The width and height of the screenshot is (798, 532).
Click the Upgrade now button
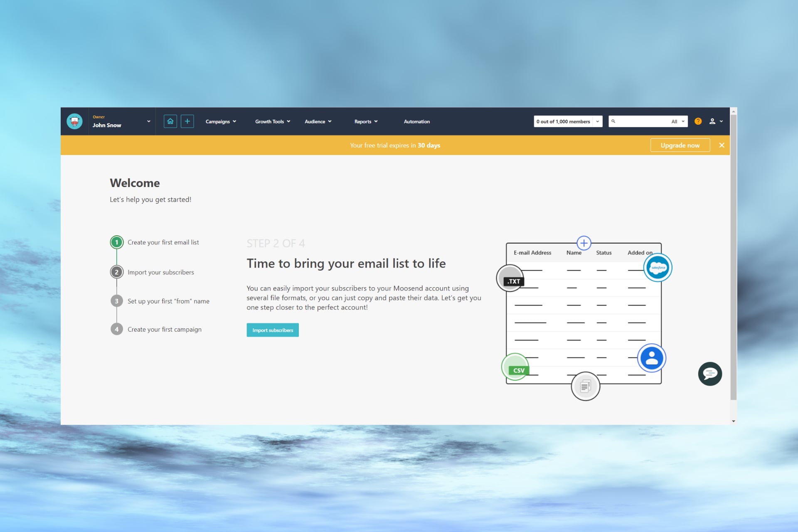(x=680, y=145)
